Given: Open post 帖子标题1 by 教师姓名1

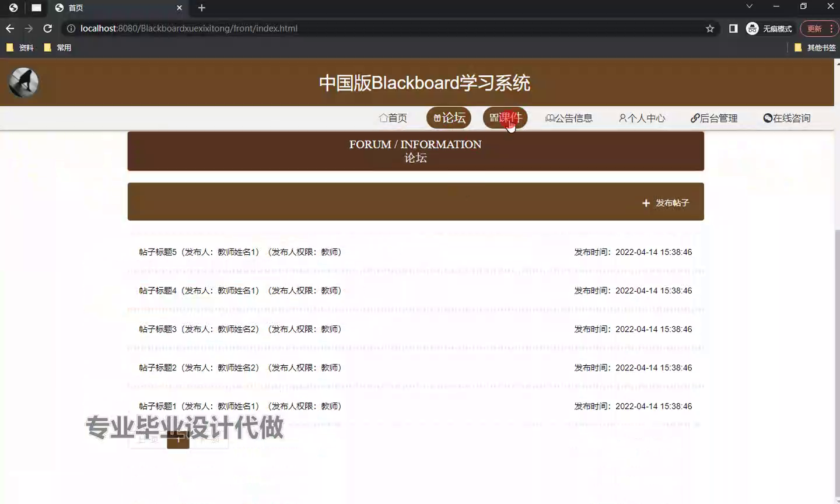Looking at the screenshot, I should (415, 406).
